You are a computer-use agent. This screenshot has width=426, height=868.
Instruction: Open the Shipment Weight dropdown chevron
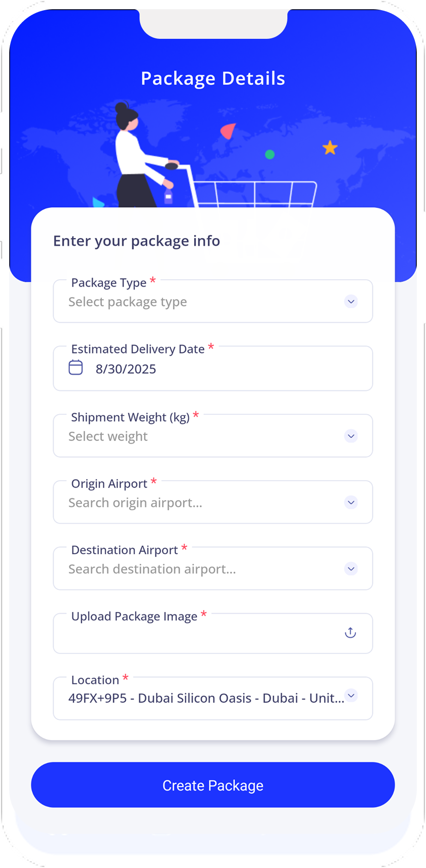[x=351, y=436]
